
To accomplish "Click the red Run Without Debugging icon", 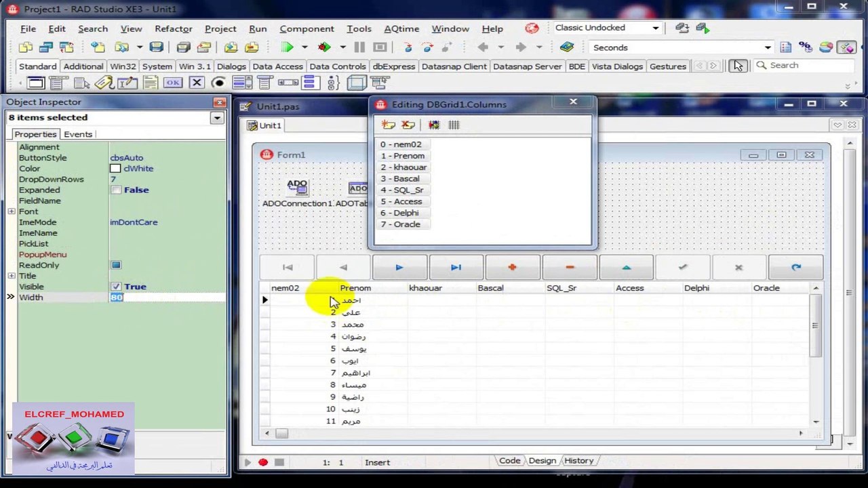I will click(x=324, y=47).
